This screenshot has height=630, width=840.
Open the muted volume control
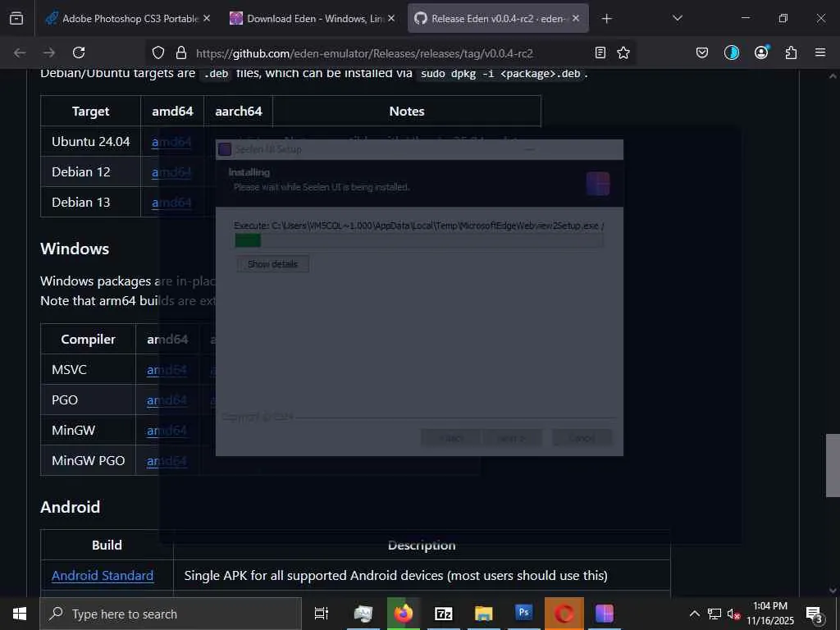733,614
